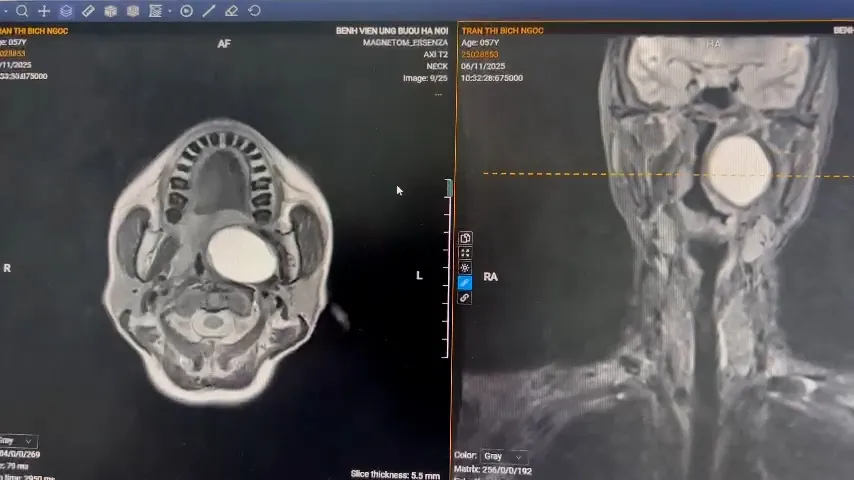Open the 3D cube view tool
Viewport: 854px width, 480px height.
point(110,11)
